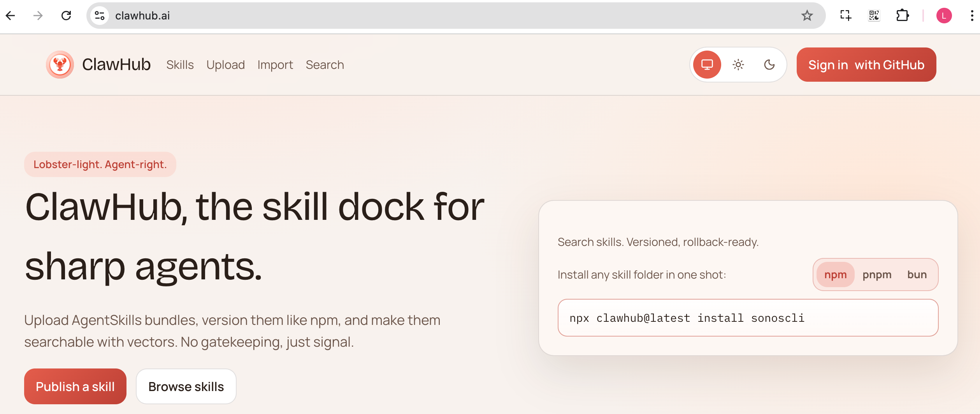Open Chrome's three-dot menu
The image size is (980, 414).
970,16
